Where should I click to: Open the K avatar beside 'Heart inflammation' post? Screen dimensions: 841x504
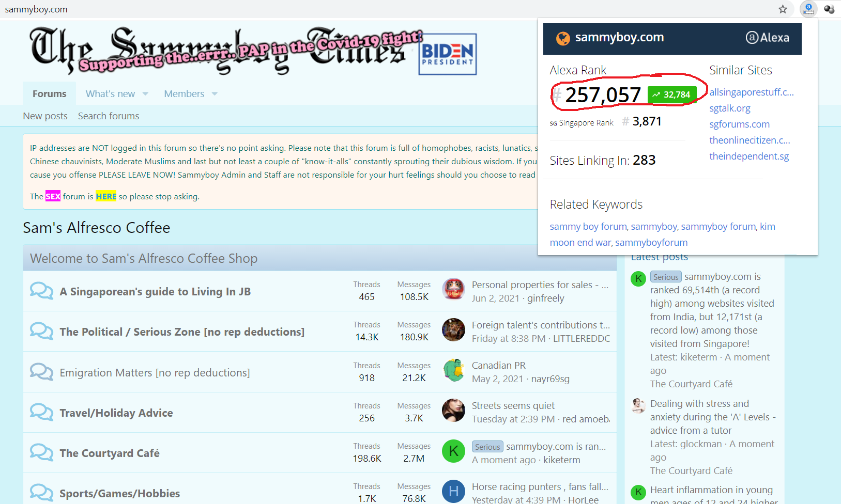638,492
